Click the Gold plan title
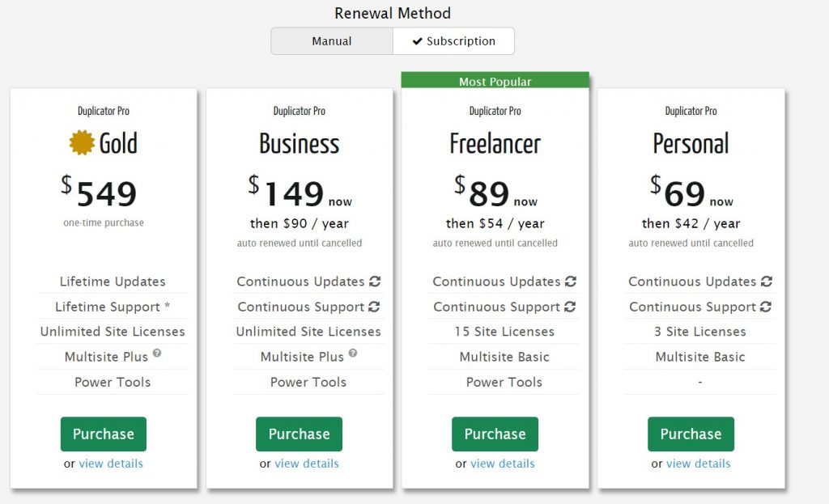The image size is (829, 504). tap(118, 143)
